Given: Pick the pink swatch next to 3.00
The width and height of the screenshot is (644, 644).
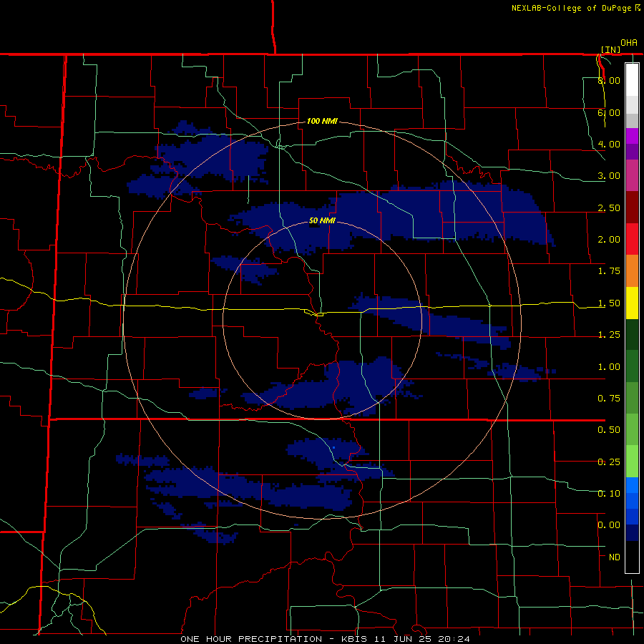Looking at the screenshot, I should 632,175.
